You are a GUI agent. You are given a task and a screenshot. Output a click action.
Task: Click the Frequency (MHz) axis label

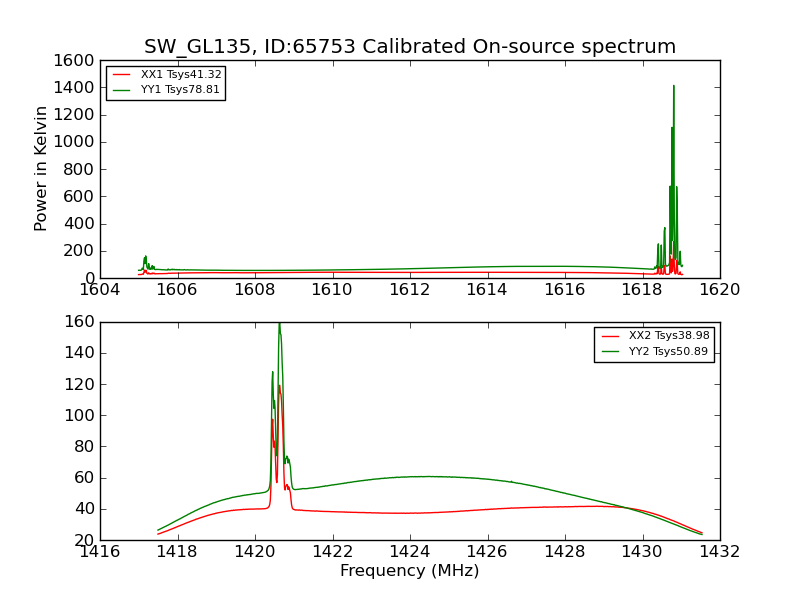[x=410, y=570]
